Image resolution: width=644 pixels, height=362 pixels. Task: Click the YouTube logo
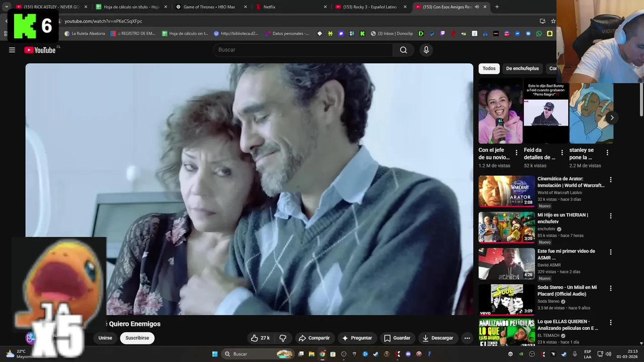click(x=40, y=50)
